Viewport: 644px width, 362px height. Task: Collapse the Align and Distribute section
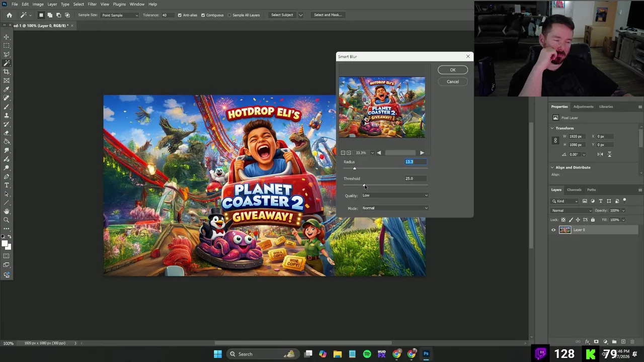click(x=552, y=167)
